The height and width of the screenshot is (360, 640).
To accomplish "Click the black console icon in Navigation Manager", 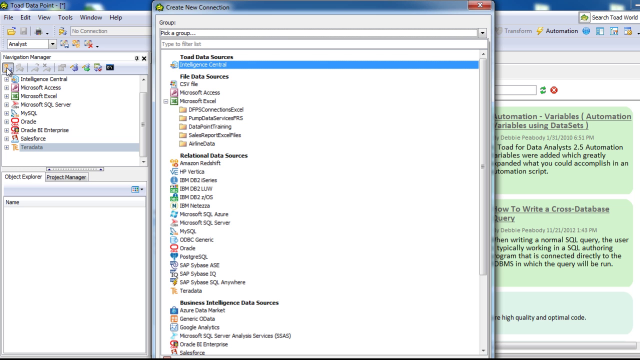I will (x=110, y=67).
